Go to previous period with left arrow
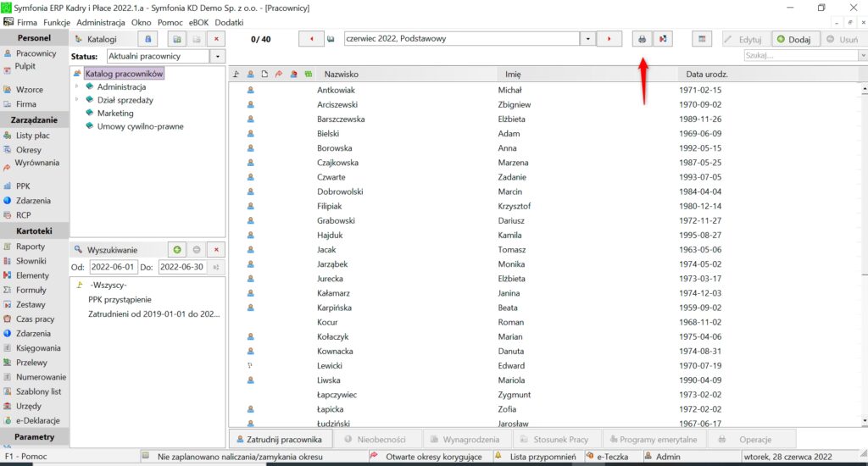Image resolution: width=868 pixels, height=466 pixels. click(x=311, y=39)
